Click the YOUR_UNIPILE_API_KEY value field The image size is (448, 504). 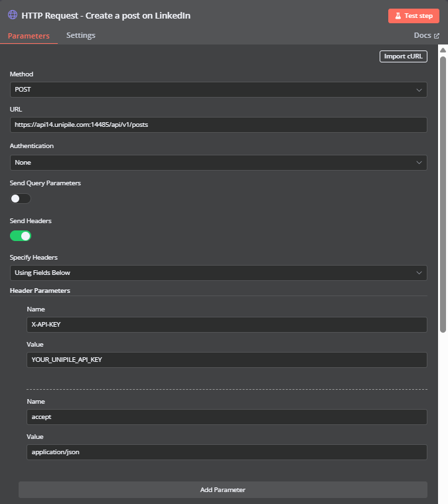(x=227, y=360)
